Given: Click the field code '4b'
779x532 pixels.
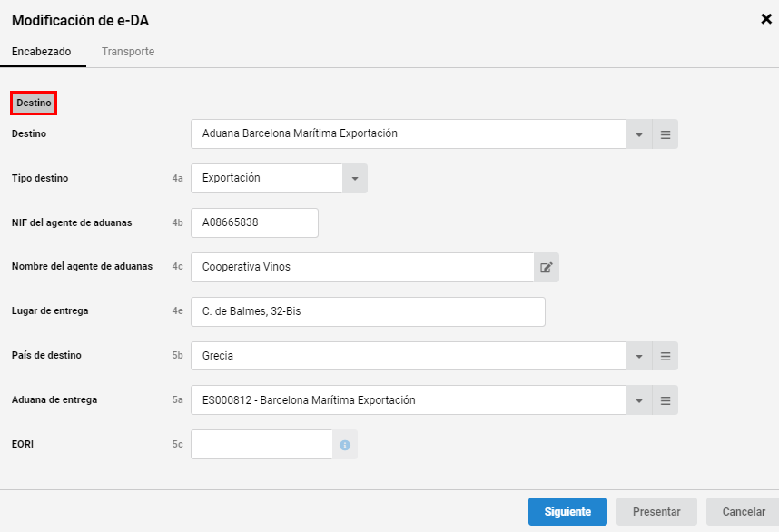Looking at the screenshot, I should click(x=177, y=222).
